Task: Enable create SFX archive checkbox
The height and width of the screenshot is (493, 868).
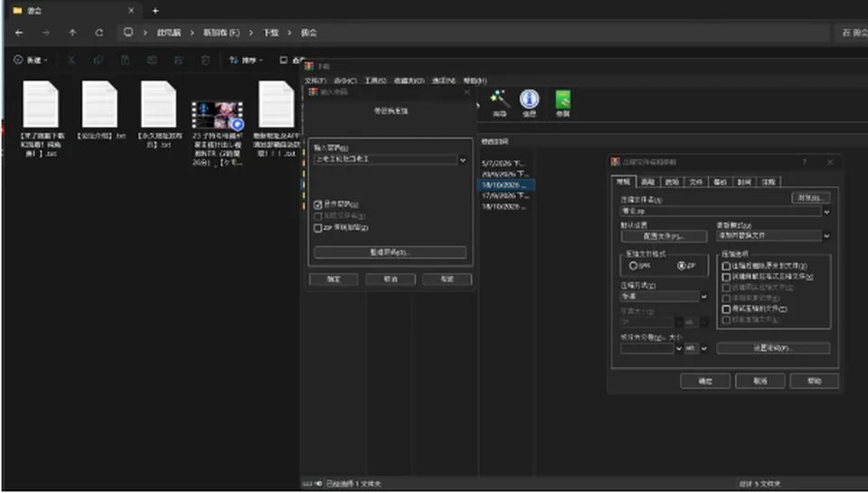Action: pos(726,277)
